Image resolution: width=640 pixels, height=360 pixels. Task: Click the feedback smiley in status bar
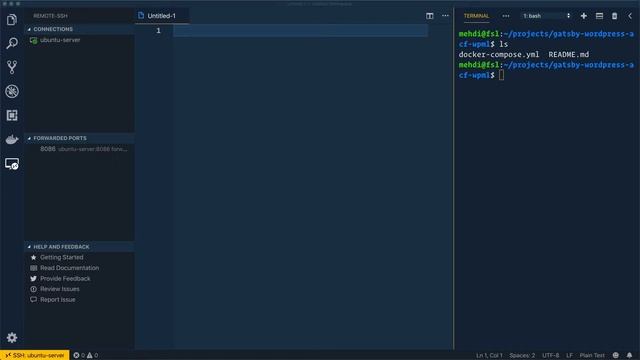616,355
